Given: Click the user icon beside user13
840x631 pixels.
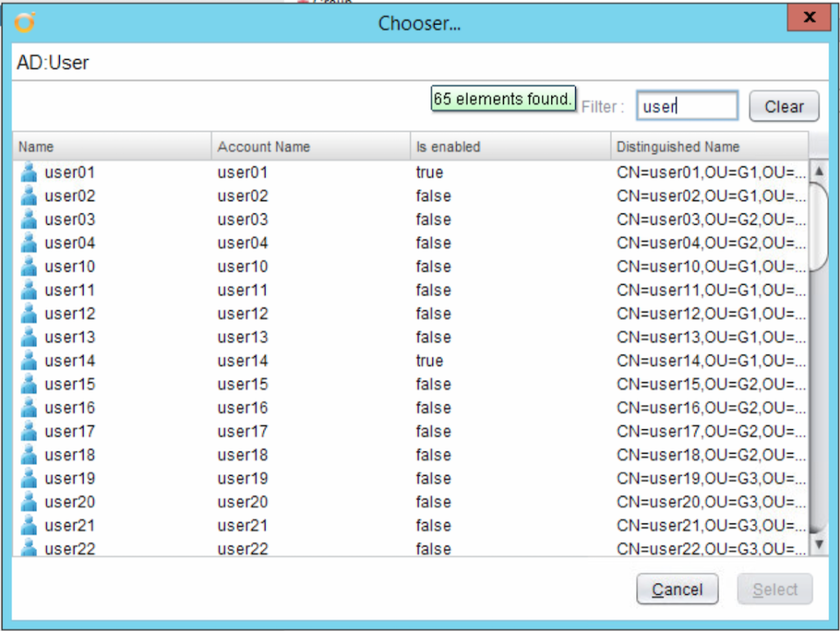Looking at the screenshot, I should pyautogui.click(x=29, y=337).
